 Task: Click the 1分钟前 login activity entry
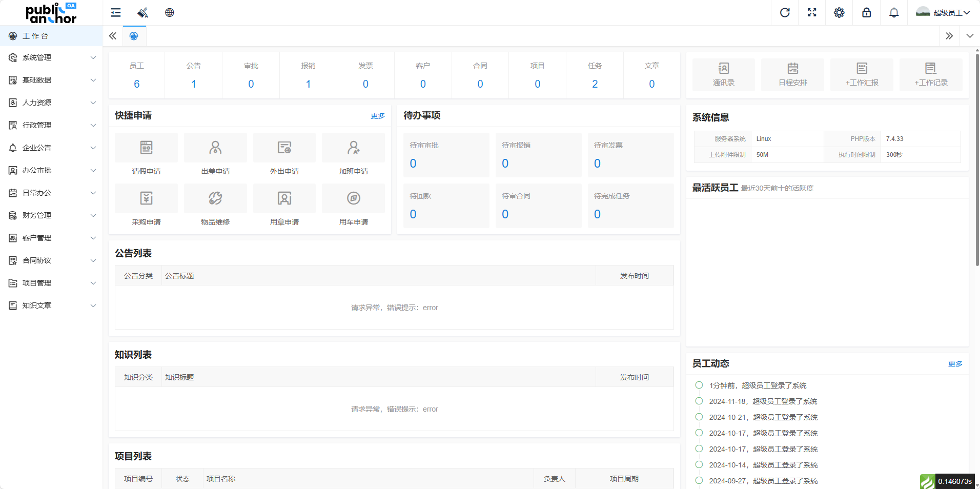click(758, 385)
